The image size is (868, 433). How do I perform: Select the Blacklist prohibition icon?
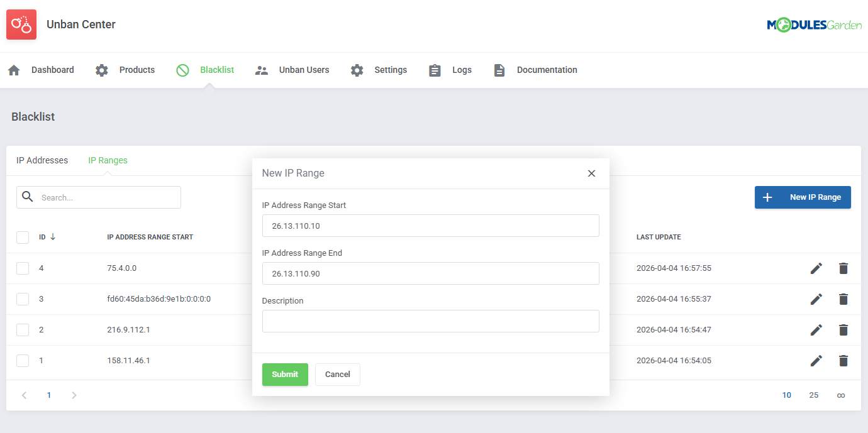click(x=182, y=70)
